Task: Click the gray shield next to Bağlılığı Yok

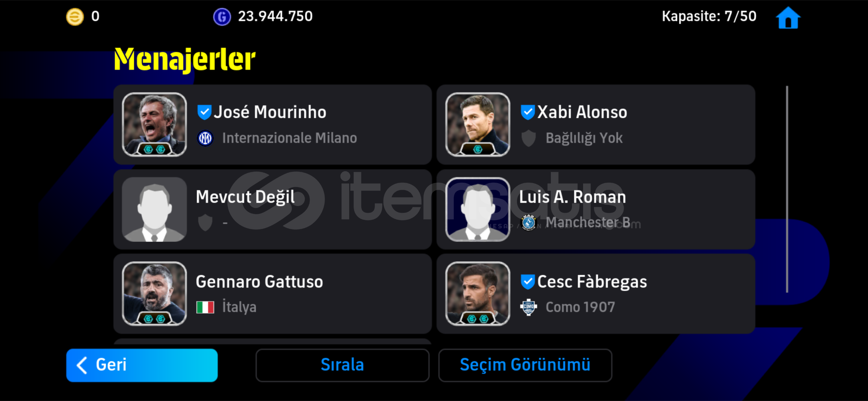Action: [529, 138]
